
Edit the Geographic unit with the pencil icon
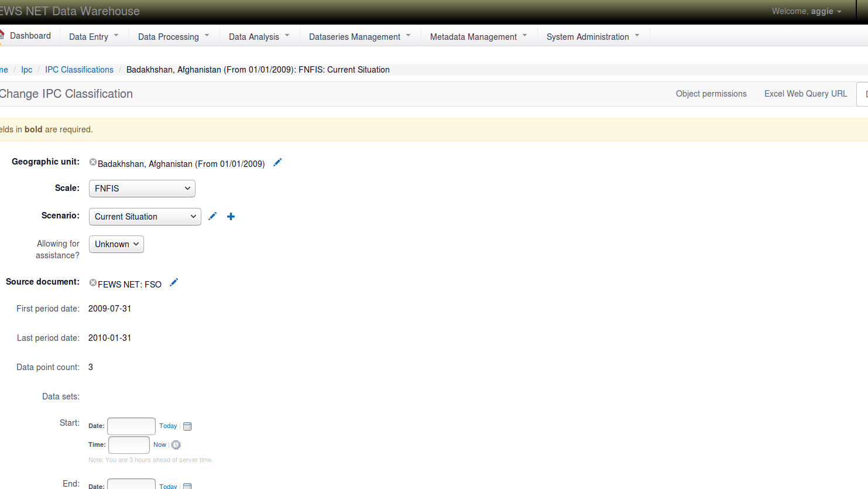277,162
